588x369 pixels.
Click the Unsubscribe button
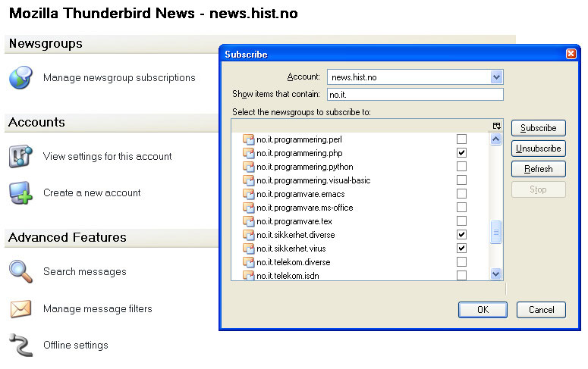point(538,149)
